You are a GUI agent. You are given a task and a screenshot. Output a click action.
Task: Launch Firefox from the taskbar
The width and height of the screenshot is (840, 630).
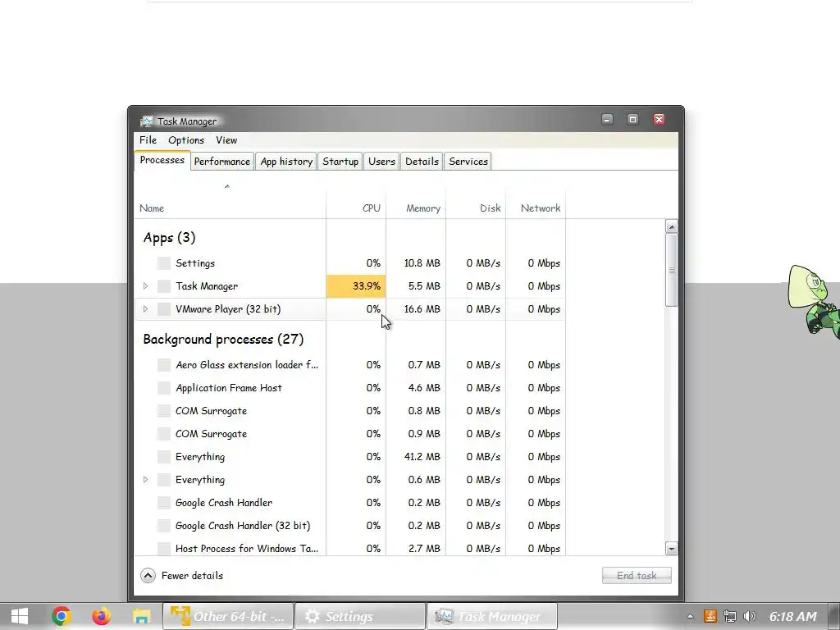point(101,616)
